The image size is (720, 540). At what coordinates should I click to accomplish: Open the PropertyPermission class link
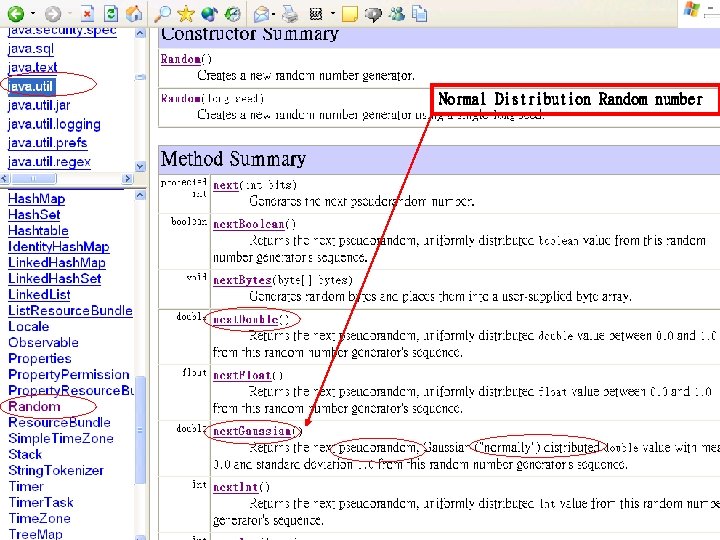point(69,375)
